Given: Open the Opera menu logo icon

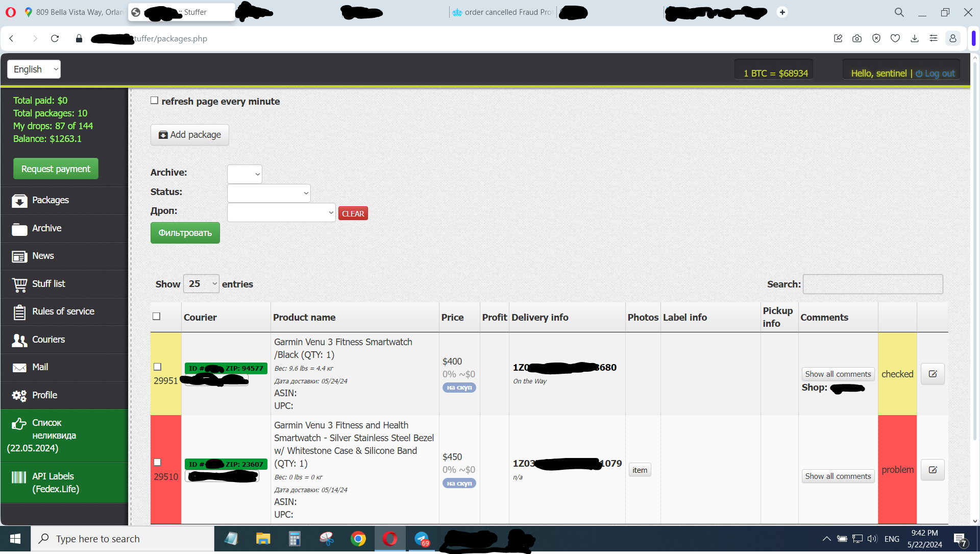Looking at the screenshot, I should tap(11, 12).
